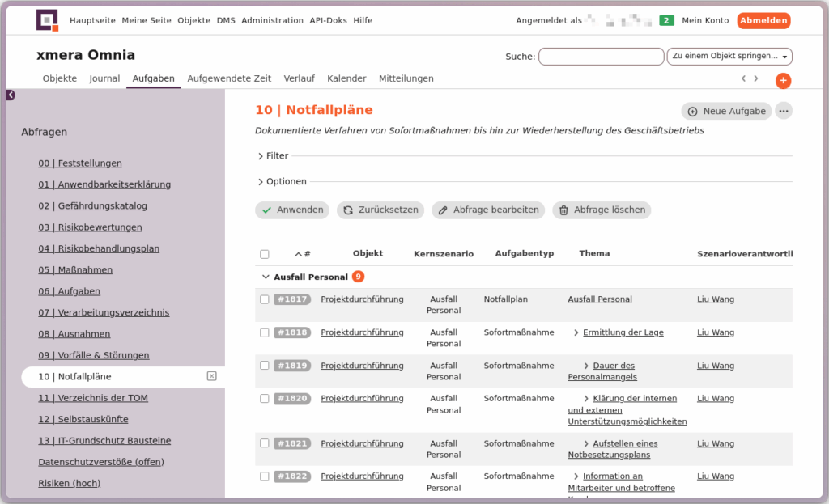The width and height of the screenshot is (829, 504).
Task: Remove the 10 | Notfallpläne query selection icon
Action: tap(211, 376)
